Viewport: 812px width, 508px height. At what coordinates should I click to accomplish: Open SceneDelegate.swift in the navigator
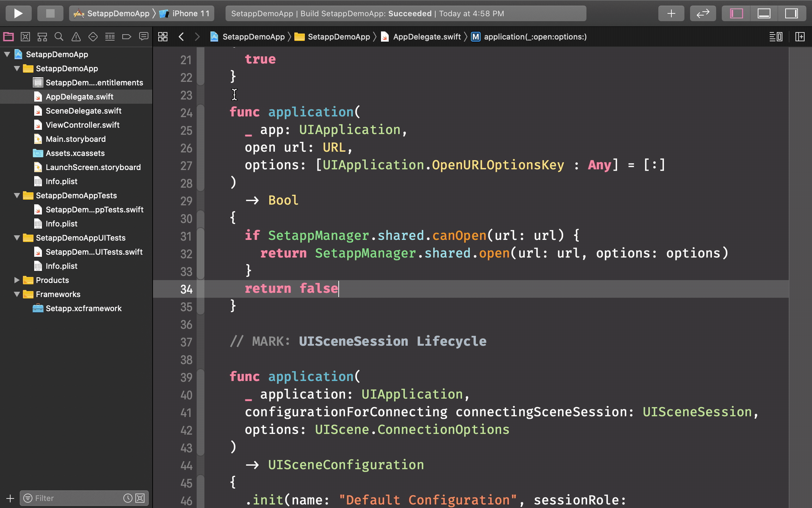pyautogui.click(x=84, y=111)
